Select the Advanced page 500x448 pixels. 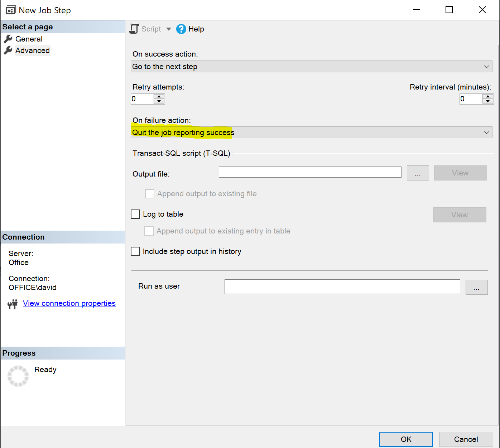tap(32, 50)
